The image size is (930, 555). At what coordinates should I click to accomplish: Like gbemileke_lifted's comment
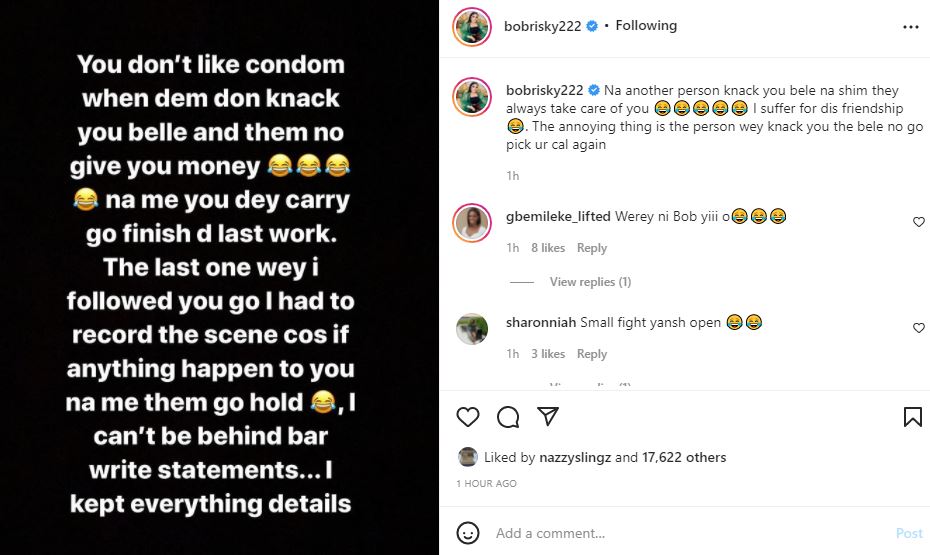pos(919,222)
